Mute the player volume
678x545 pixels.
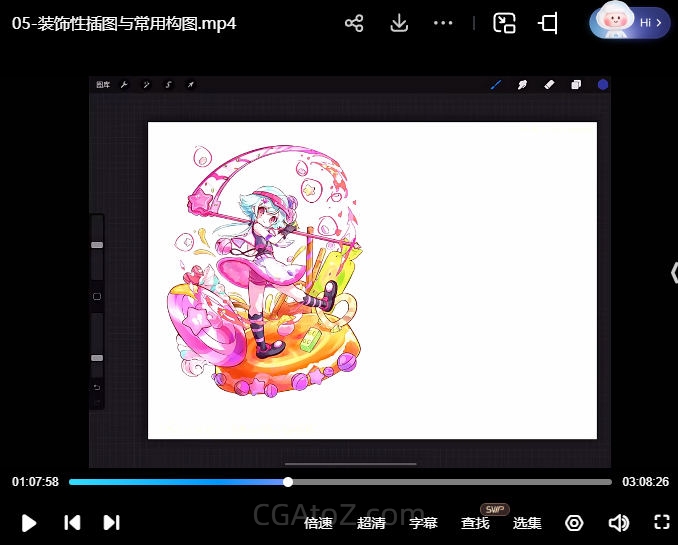tap(619, 523)
